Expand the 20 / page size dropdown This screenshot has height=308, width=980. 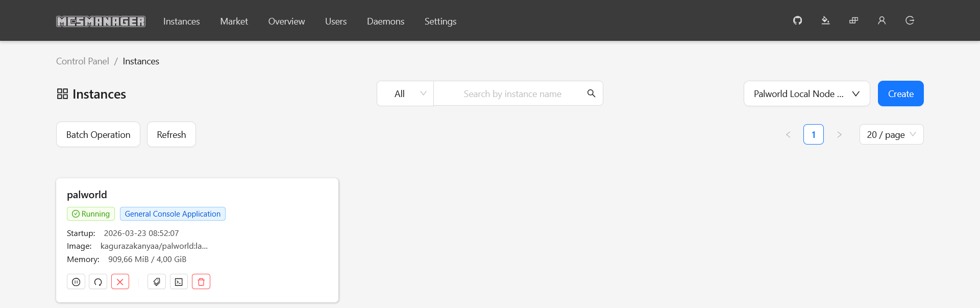coord(891,135)
